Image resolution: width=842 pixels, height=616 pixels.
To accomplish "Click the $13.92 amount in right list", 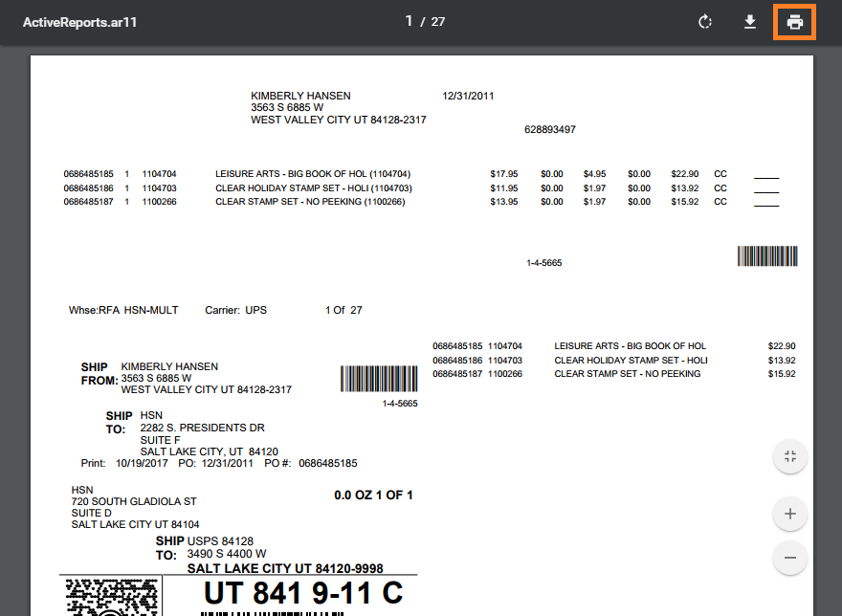I will point(782,361).
